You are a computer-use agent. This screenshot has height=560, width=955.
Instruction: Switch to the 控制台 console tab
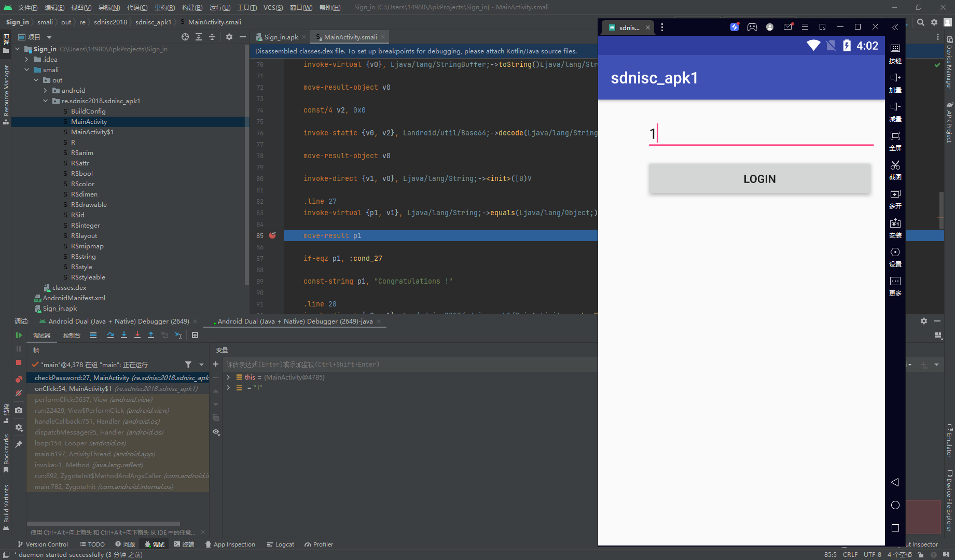tap(72, 335)
